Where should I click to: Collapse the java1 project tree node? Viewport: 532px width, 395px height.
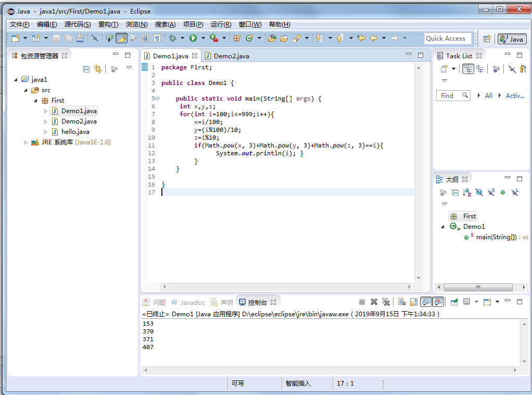coord(16,80)
